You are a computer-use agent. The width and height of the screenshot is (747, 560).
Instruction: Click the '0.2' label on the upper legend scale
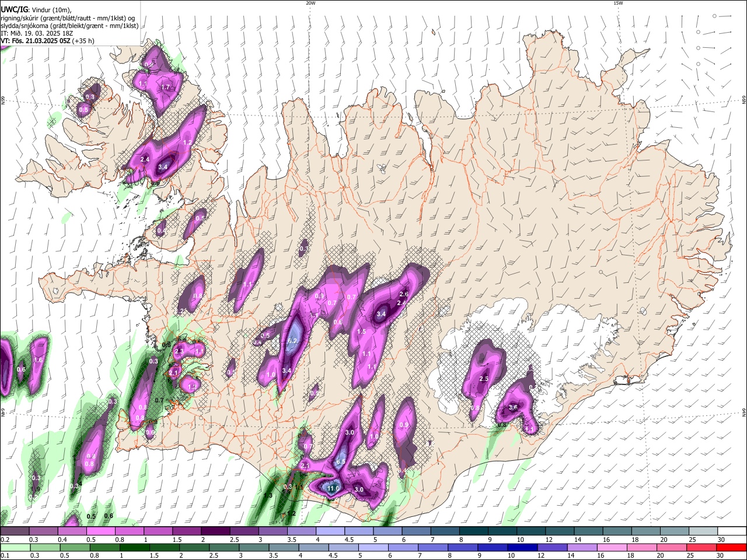[x=5, y=540]
